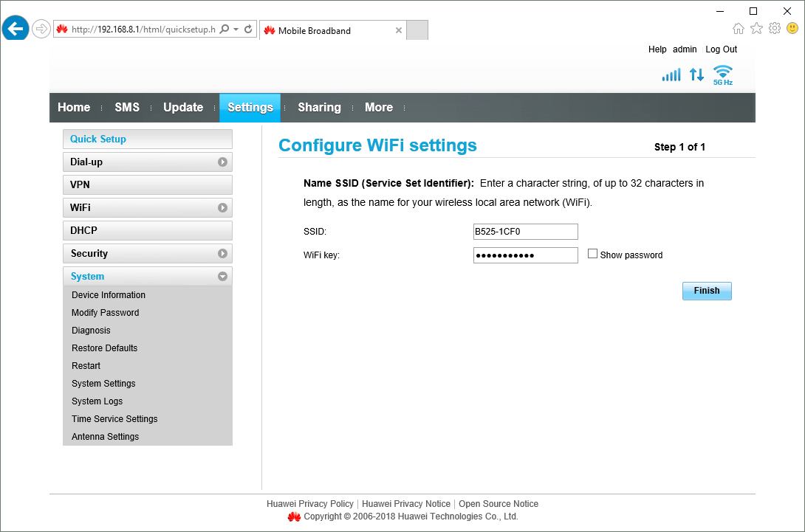The width and height of the screenshot is (805, 532).
Task: Click the signal strength bars icon
Action: click(x=671, y=74)
